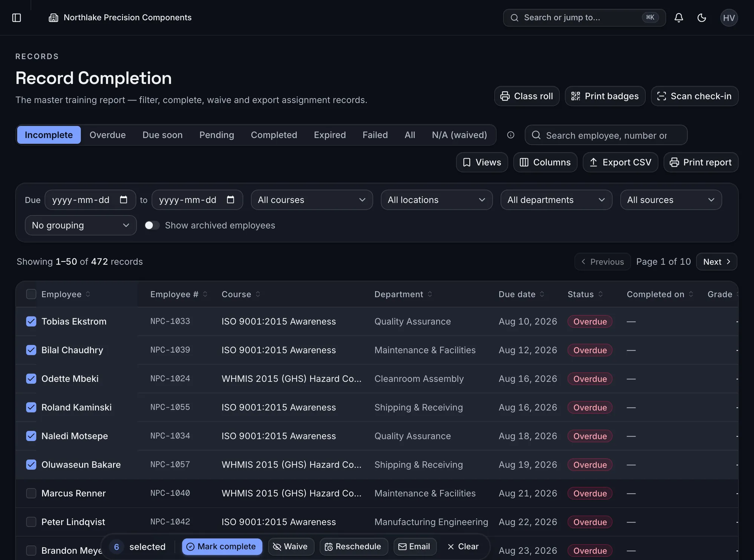Viewport: 754px width, 560px height.
Task: Expand the All sources dropdown
Action: point(671,200)
